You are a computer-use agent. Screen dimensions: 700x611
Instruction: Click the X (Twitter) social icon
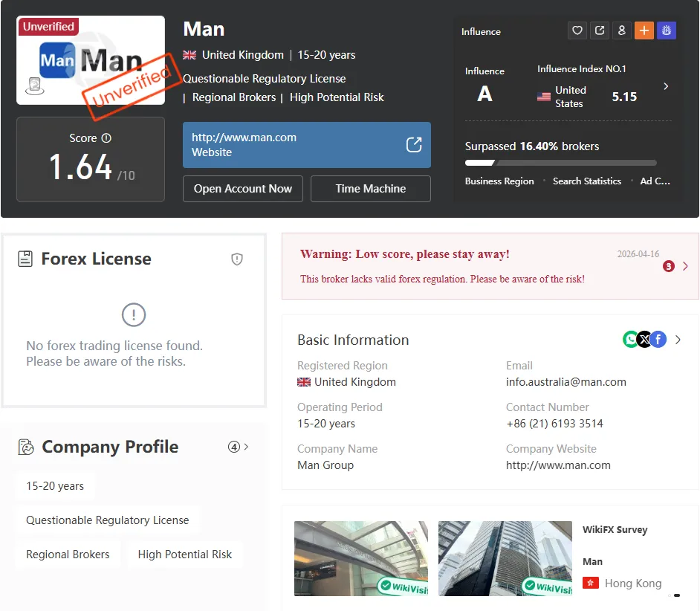644,340
